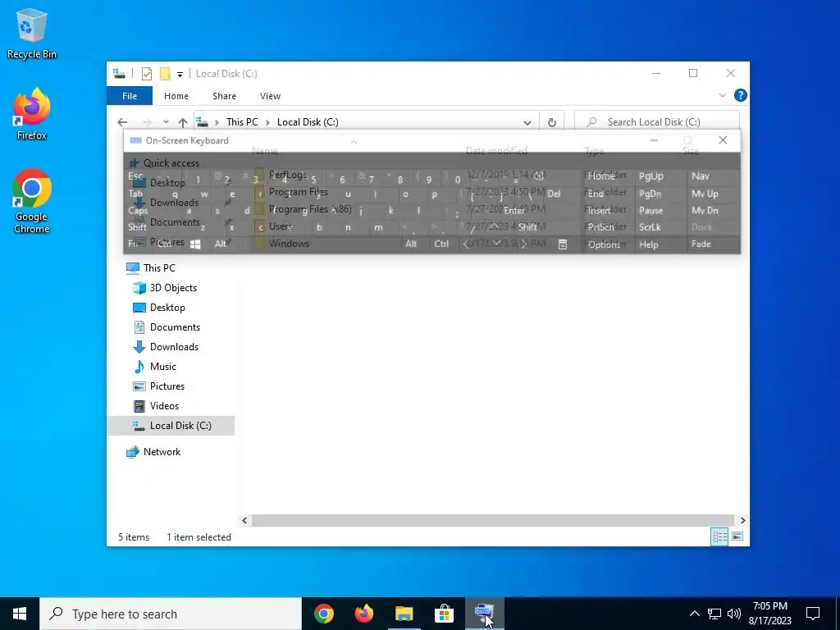
Task: Select This PC in navigation pane
Action: pos(159,268)
